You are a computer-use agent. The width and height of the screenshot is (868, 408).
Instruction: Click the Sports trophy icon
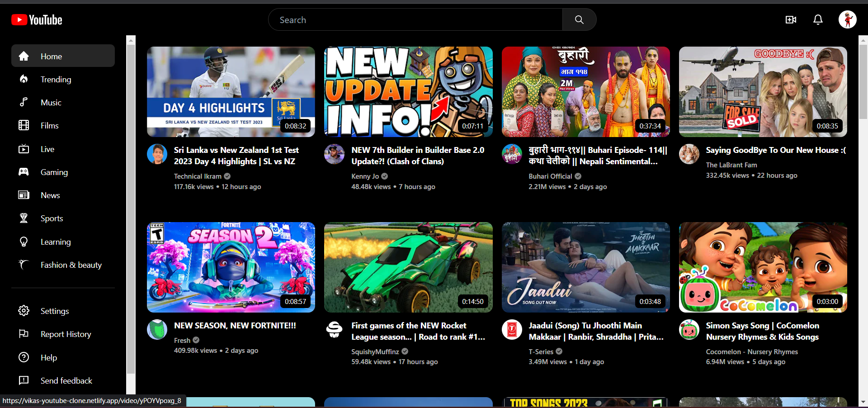[24, 218]
